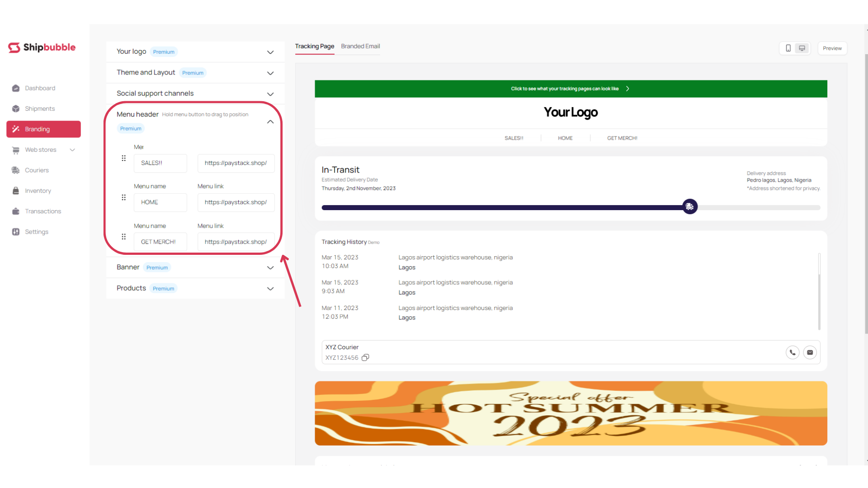Click the courier phone call icon
868x488 pixels.
(x=793, y=352)
